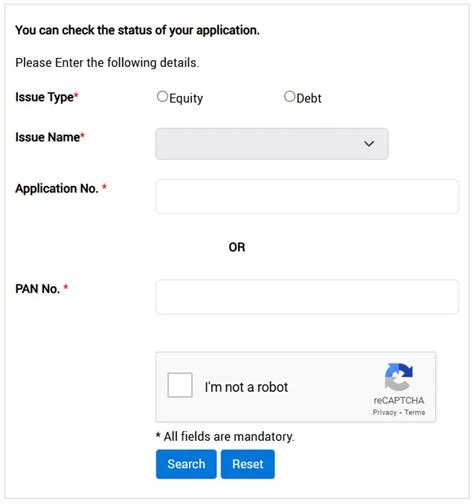Screen dimensions: 474x504
Task: Click the Debt option label text
Action: coord(309,98)
